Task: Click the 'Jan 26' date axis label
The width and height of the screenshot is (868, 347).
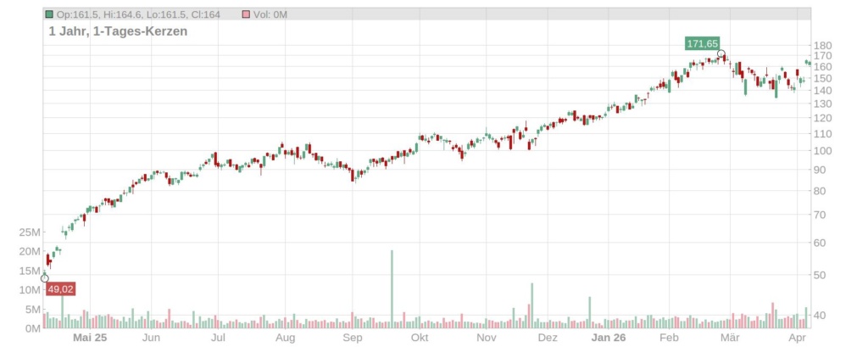Action: click(608, 338)
